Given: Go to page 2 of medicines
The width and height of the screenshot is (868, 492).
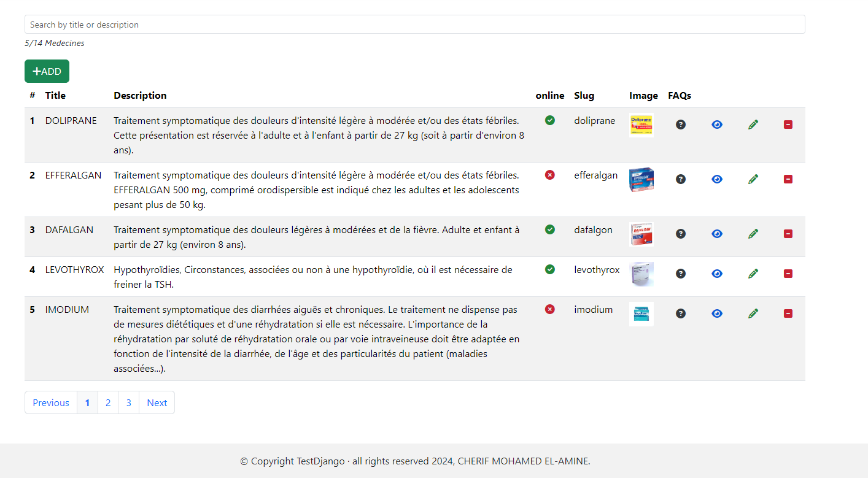Looking at the screenshot, I should point(108,402).
